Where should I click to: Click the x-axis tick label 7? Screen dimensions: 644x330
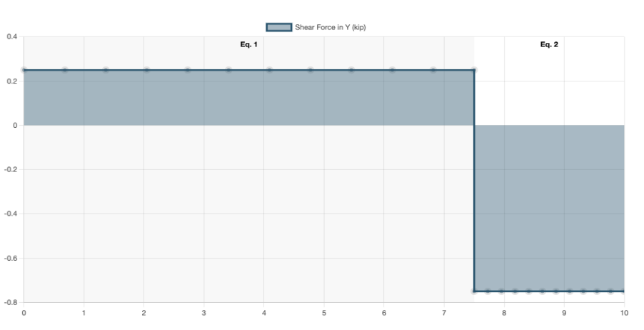pos(444,313)
